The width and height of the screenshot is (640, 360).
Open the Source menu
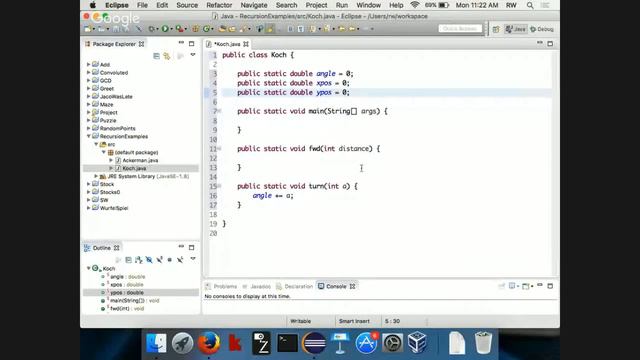tap(187, 5)
